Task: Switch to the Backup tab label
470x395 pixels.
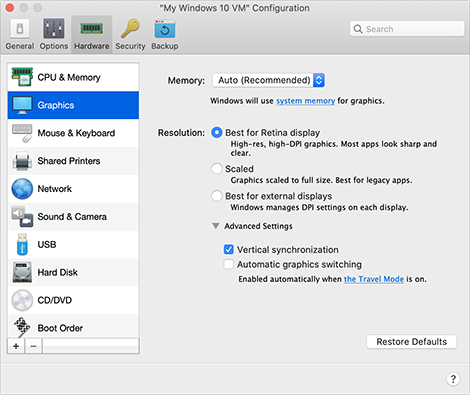Action: (x=165, y=46)
